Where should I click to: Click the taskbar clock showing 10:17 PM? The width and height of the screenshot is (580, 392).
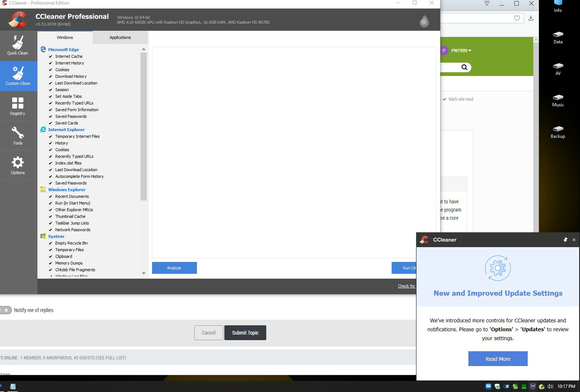[566, 386]
